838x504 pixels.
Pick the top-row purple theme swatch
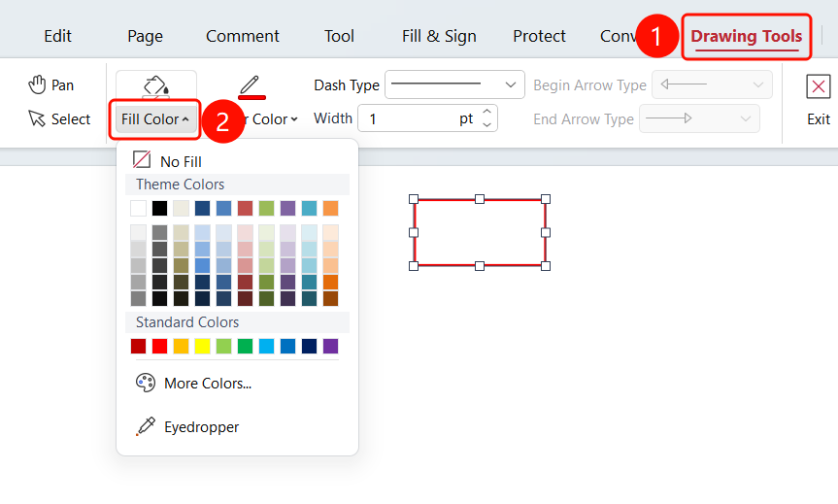[288, 208]
